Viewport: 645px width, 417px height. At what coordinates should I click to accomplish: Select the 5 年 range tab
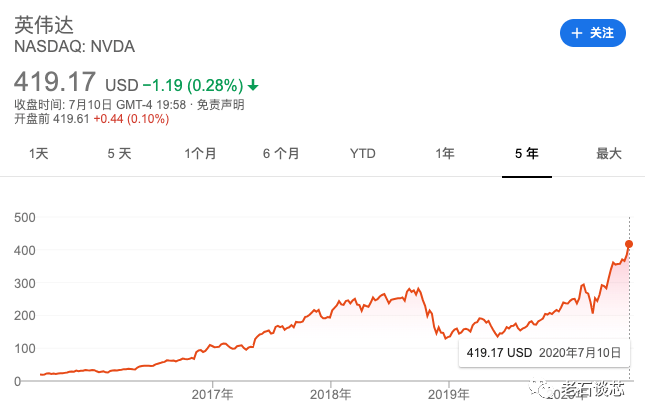526,154
